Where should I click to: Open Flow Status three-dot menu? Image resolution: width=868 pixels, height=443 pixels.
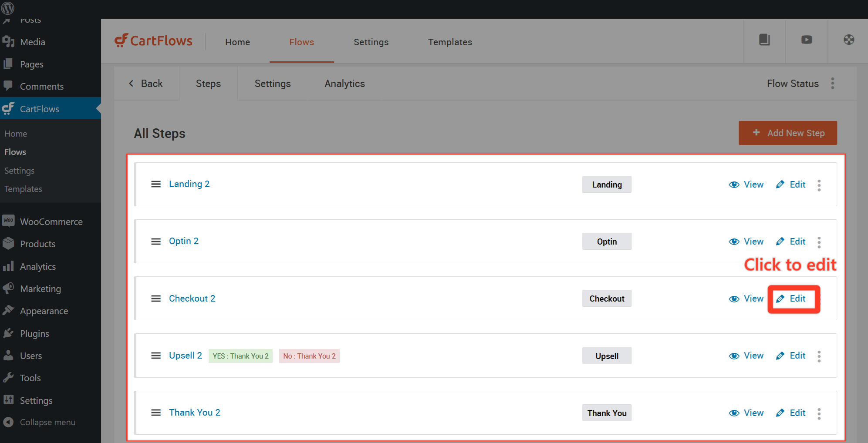pos(832,84)
